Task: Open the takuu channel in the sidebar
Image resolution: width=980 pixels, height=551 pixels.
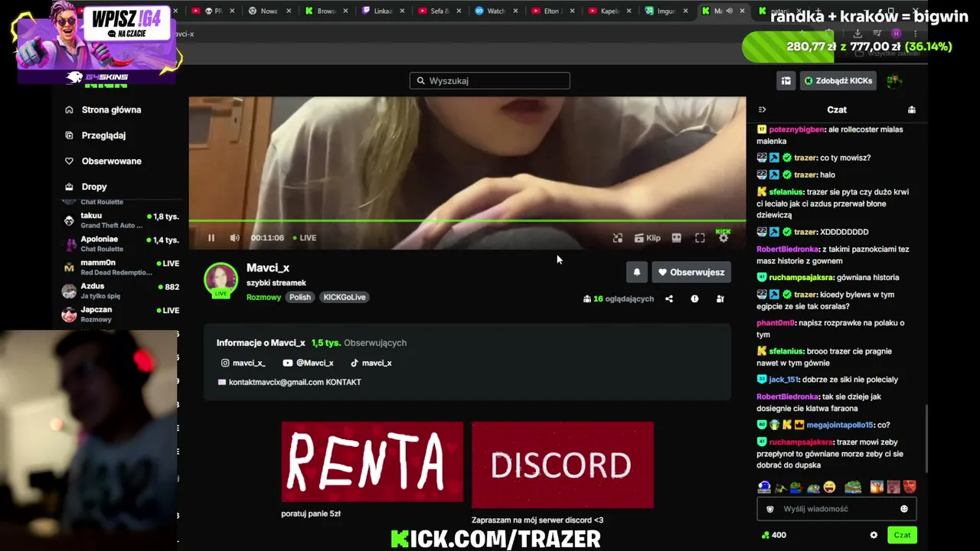Action: click(121, 220)
